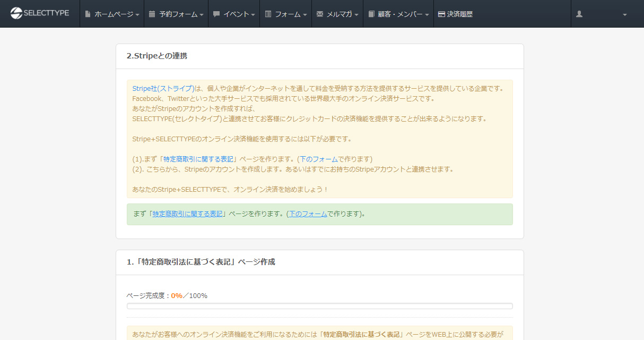The width and height of the screenshot is (644, 340).
Task: Click 下のフォーム link in the green notice
Action: point(308,214)
